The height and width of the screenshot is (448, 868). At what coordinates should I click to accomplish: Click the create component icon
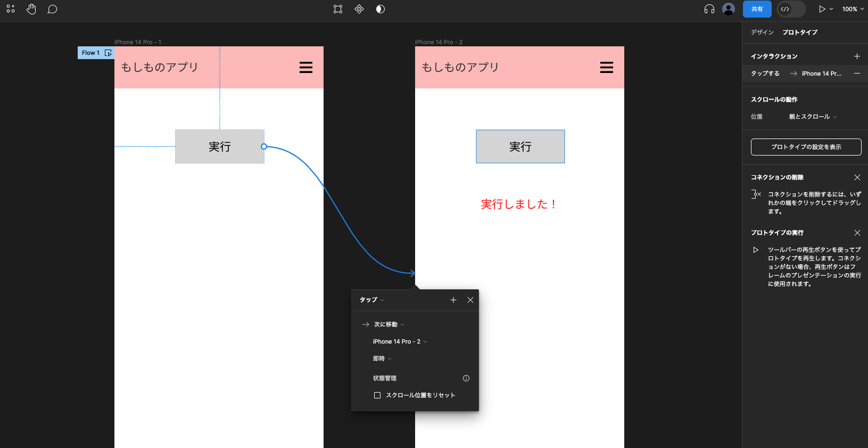(359, 9)
